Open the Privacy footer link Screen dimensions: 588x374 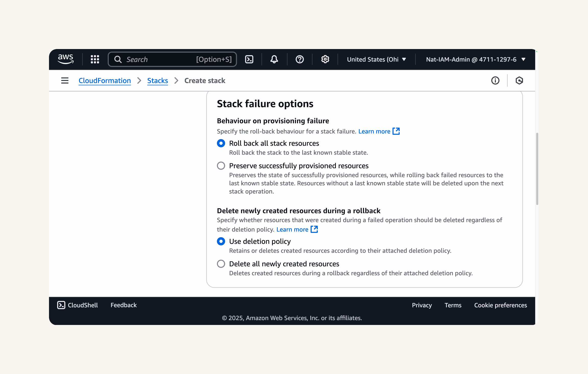tap(422, 305)
